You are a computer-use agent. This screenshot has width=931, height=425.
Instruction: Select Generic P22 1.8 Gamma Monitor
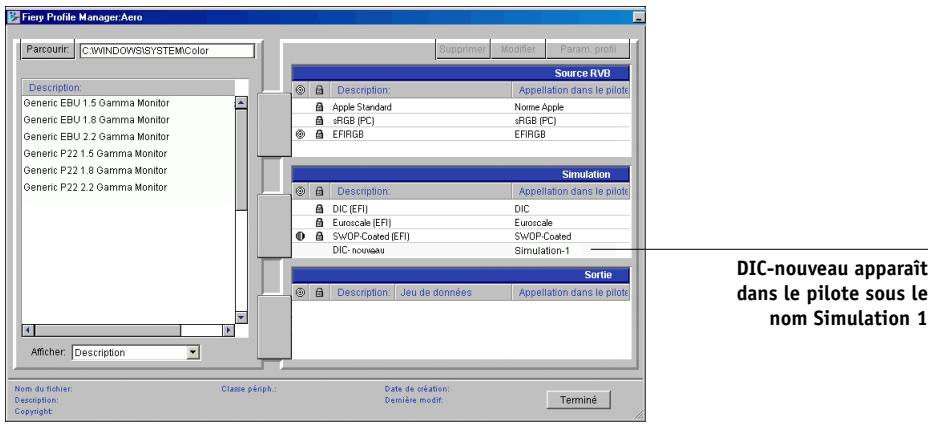tap(95, 170)
